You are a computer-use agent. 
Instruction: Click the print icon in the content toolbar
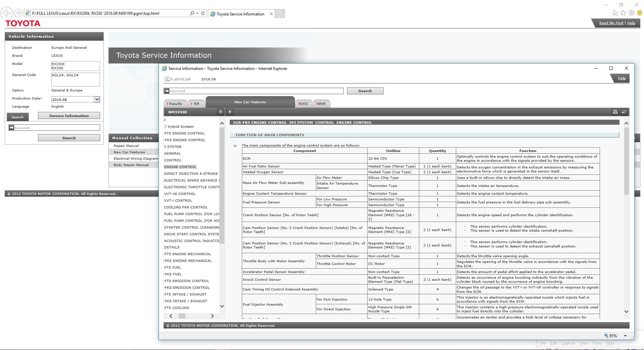point(615,112)
